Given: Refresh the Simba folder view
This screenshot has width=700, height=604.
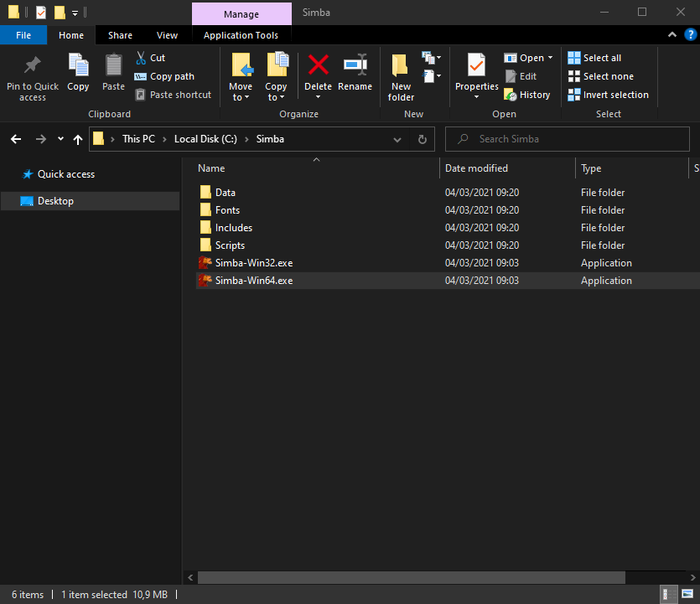Looking at the screenshot, I should 422,140.
